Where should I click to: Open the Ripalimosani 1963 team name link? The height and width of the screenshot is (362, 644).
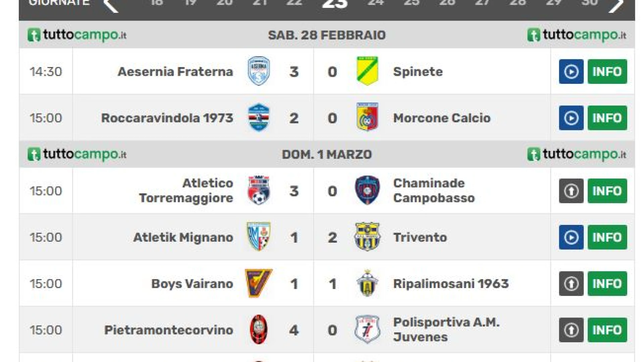coord(451,284)
